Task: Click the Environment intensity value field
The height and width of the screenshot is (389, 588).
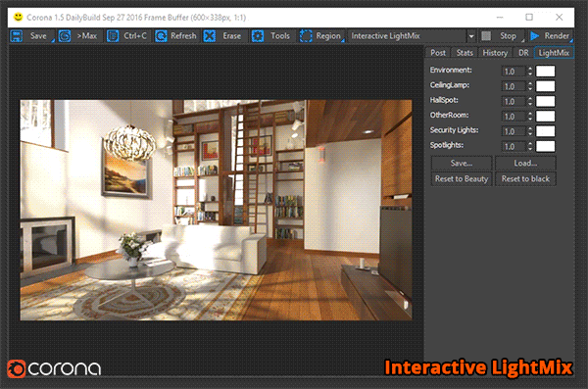Action: pyautogui.click(x=514, y=72)
